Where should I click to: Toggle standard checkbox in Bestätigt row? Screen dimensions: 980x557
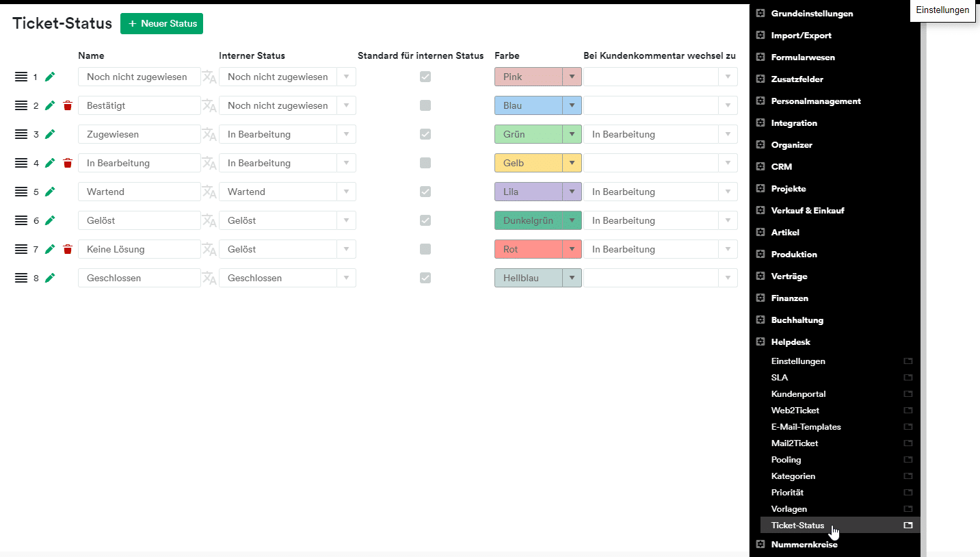pyautogui.click(x=425, y=105)
